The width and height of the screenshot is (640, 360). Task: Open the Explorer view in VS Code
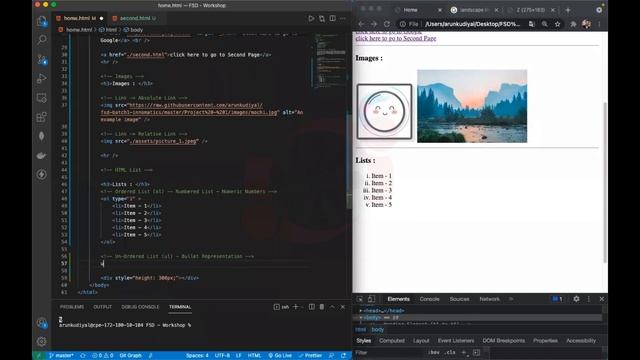point(42,21)
